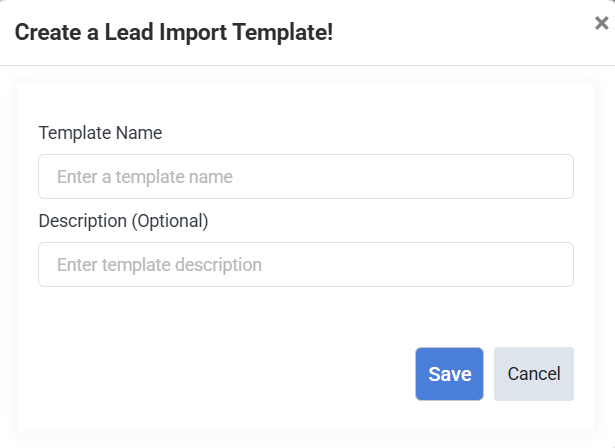
Task: Hit Save to store the template
Action: 449,374
